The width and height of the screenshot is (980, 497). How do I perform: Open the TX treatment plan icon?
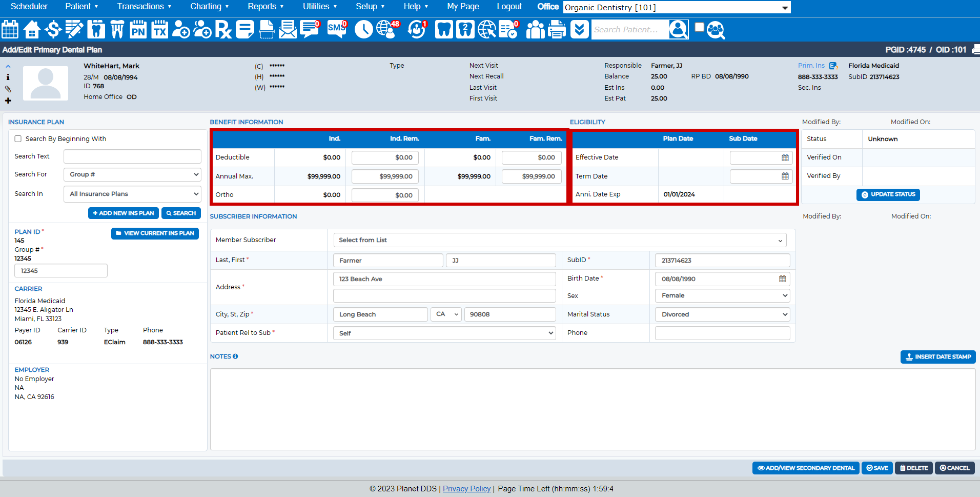(x=159, y=29)
